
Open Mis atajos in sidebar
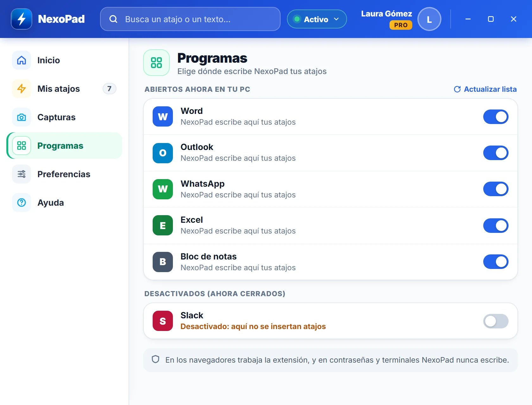point(64,89)
